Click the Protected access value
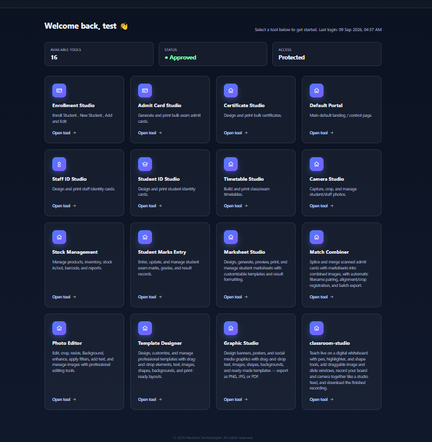The width and height of the screenshot is (432, 442). 292,57
